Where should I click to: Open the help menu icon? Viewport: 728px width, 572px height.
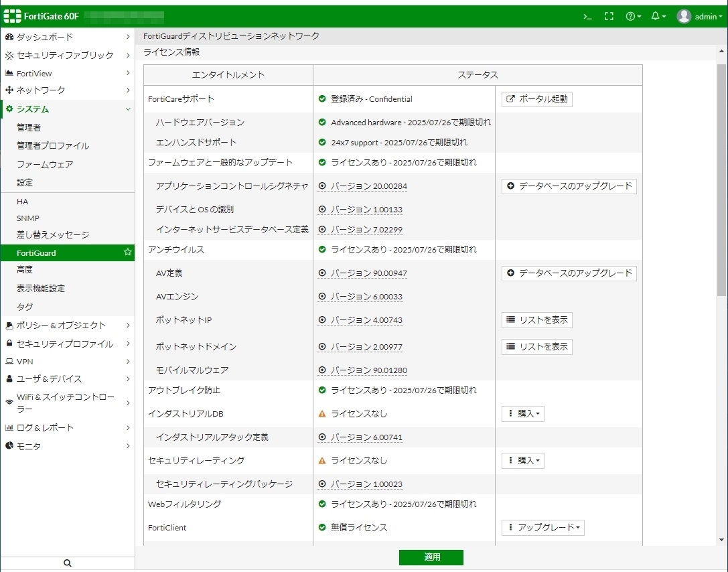[x=634, y=17]
